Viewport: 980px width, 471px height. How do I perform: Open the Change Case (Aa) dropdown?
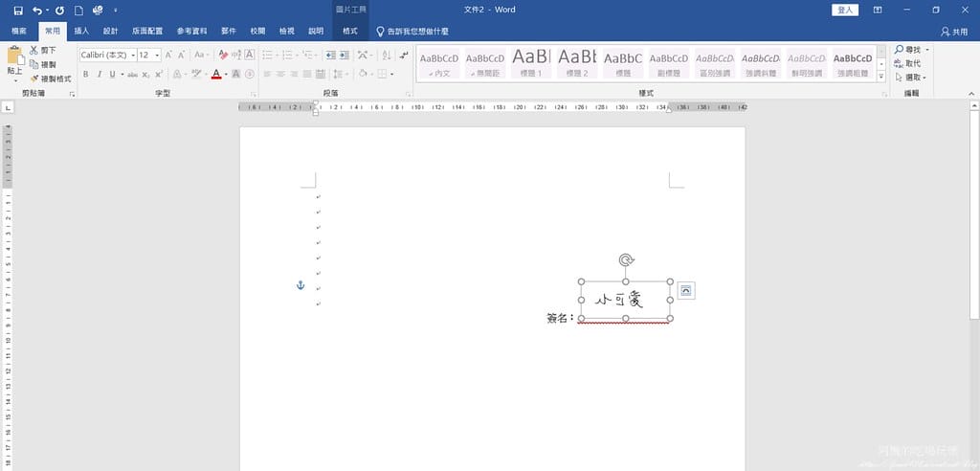tap(201, 55)
